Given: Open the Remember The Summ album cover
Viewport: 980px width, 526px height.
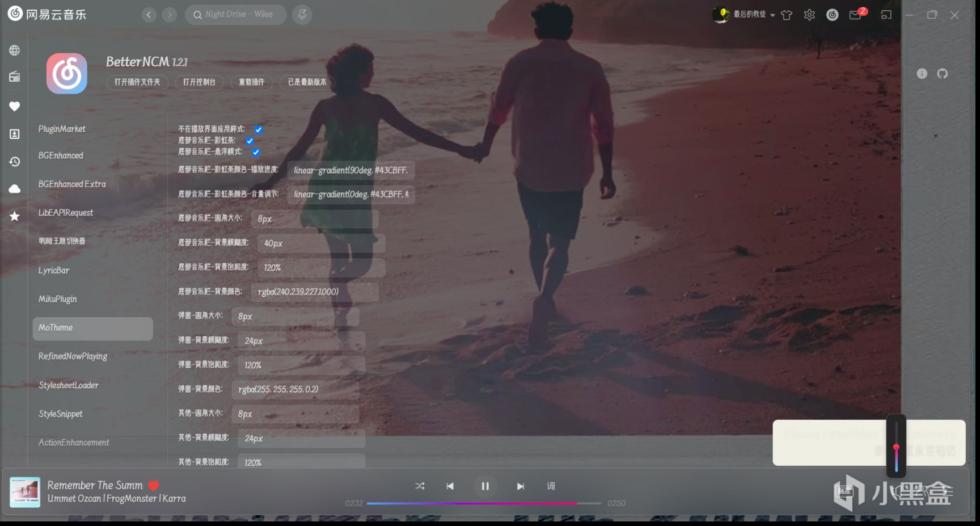Looking at the screenshot, I should (25, 492).
